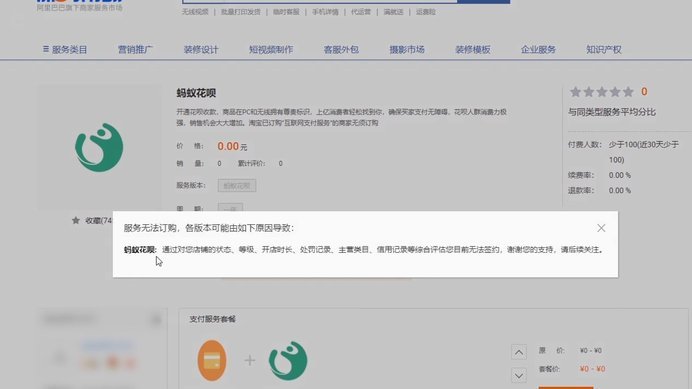Click the green 花呗 icon in package section
The image size is (692, 389).
coord(288,360)
